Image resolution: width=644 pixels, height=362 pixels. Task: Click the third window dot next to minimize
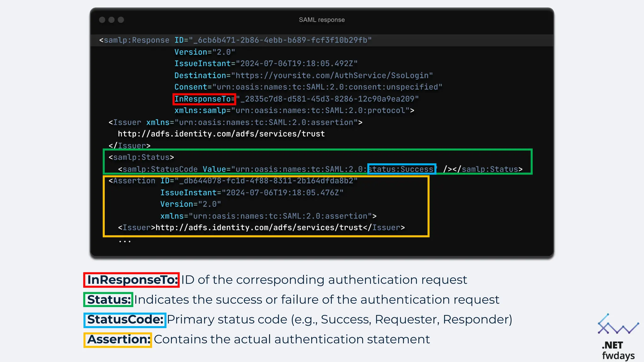(x=121, y=20)
